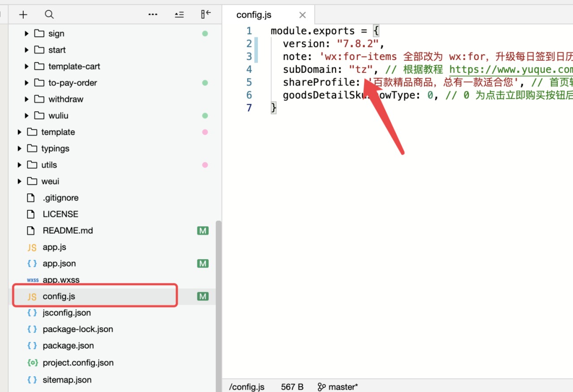Select config.js in the file tree

[59, 297]
